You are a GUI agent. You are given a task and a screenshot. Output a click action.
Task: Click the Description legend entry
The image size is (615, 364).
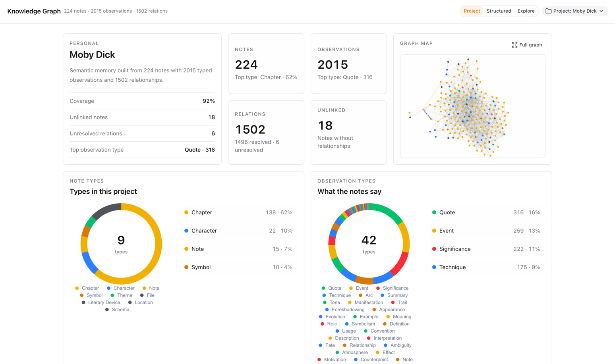pyautogui.click(x=343, y=338)
